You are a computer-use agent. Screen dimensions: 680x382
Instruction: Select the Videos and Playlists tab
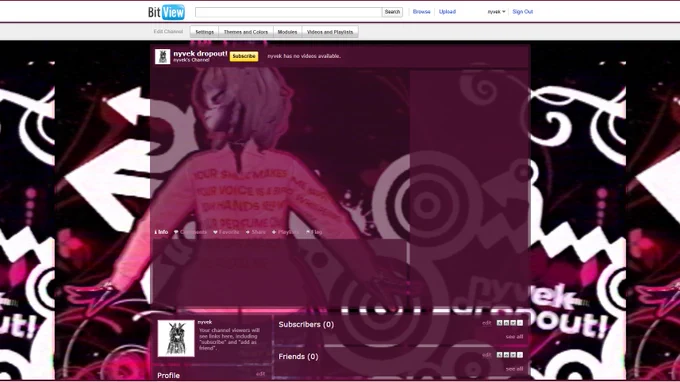(x=330, y=32)
